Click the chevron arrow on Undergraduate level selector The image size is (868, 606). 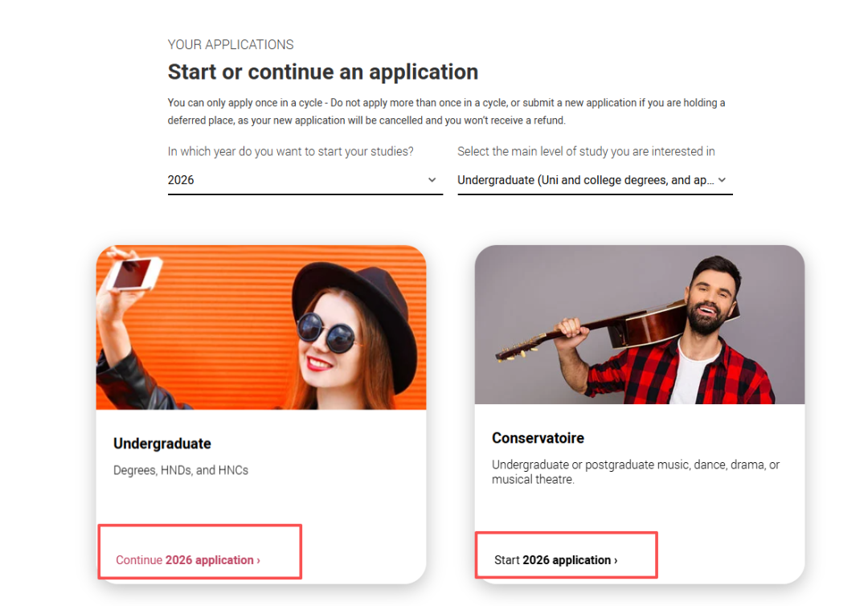(722, 180)
